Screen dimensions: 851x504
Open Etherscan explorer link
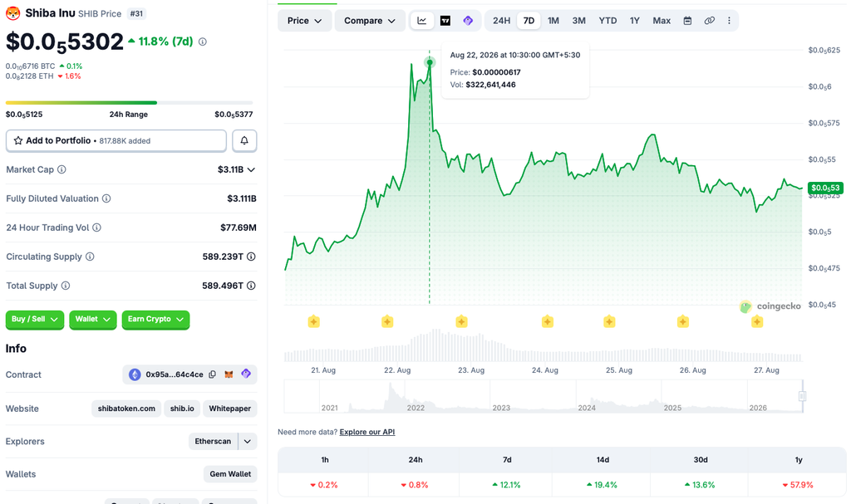[x=213, y=441]
